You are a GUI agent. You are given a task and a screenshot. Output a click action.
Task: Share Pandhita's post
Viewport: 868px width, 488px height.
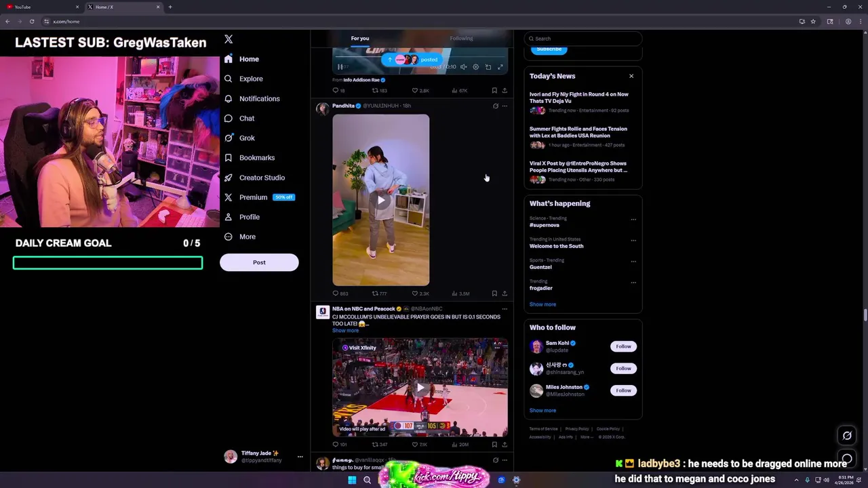pyautogui.click(x=505, y=293)
